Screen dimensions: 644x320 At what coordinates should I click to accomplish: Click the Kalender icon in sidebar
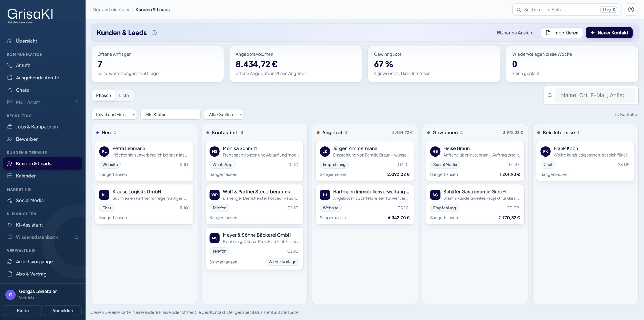10,176
